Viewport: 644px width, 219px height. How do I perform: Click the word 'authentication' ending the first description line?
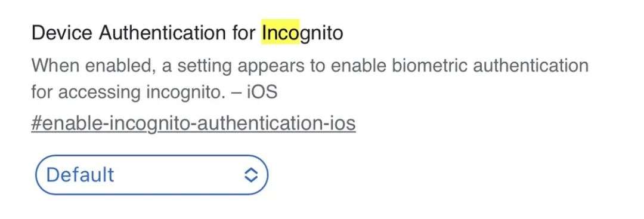click(x=531, y=65)
